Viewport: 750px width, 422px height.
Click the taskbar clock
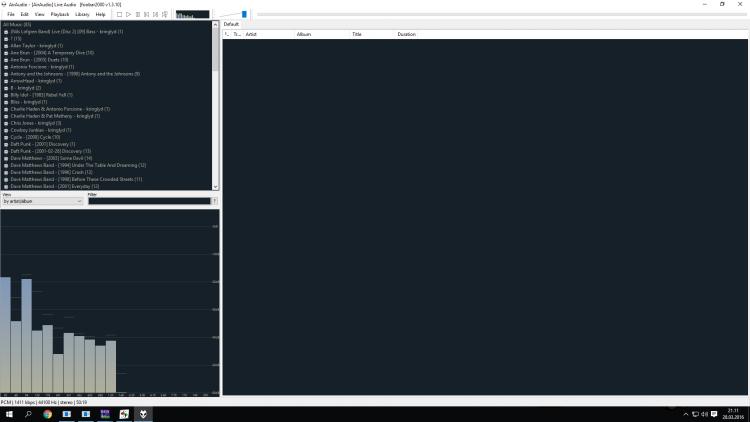pos(733,414)
